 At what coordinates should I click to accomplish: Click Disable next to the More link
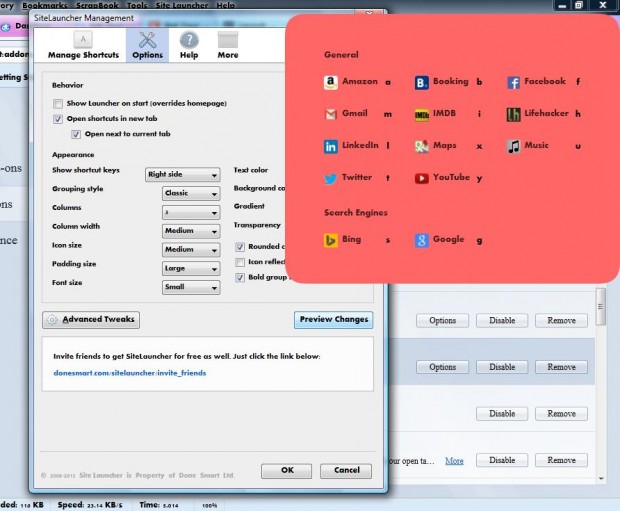[x=502, y=460]
